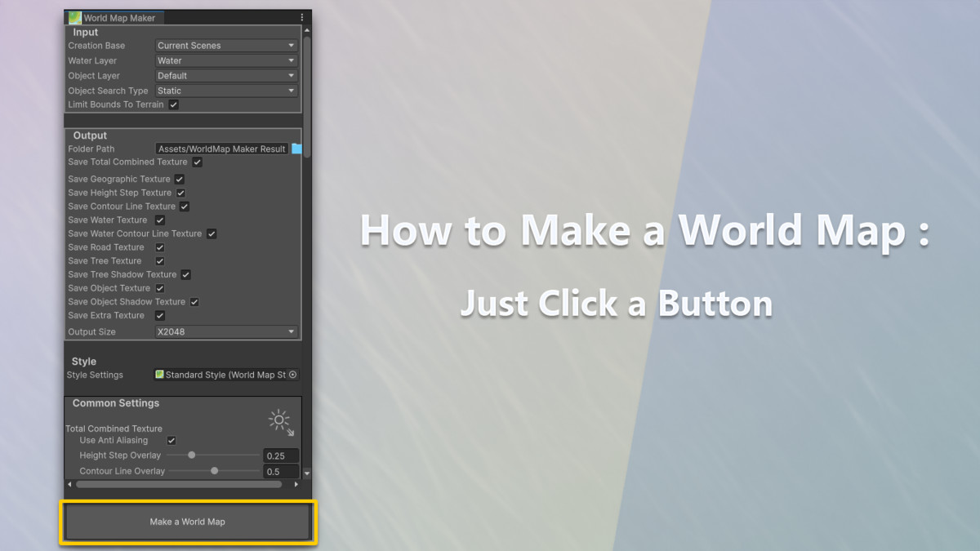Screen dimensions: 980x551
Task: Click the Water Layer label
Action: 92,60
